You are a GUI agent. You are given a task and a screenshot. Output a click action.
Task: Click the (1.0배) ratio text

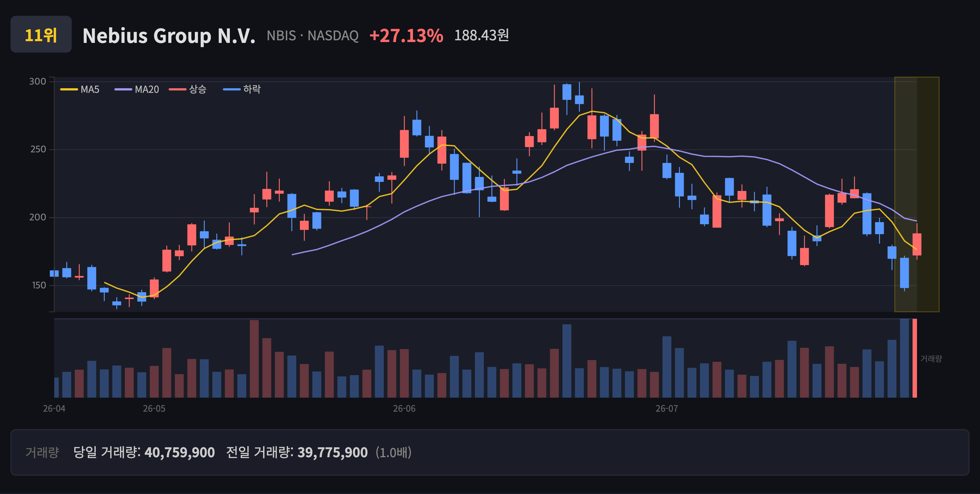click(393, 453)
